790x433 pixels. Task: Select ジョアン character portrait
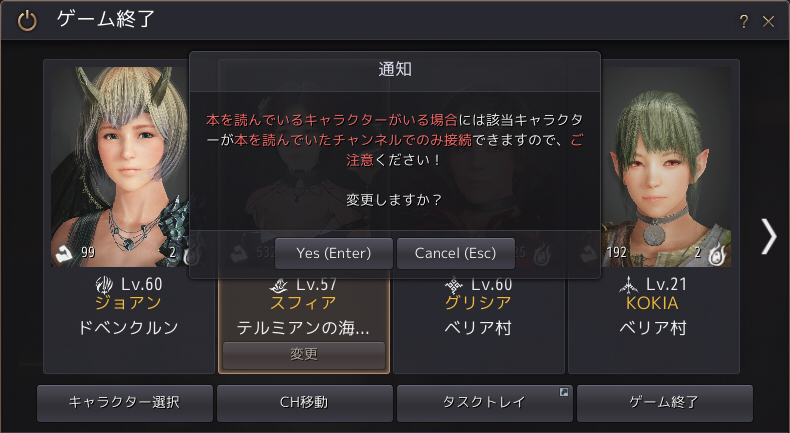[120, 167]
